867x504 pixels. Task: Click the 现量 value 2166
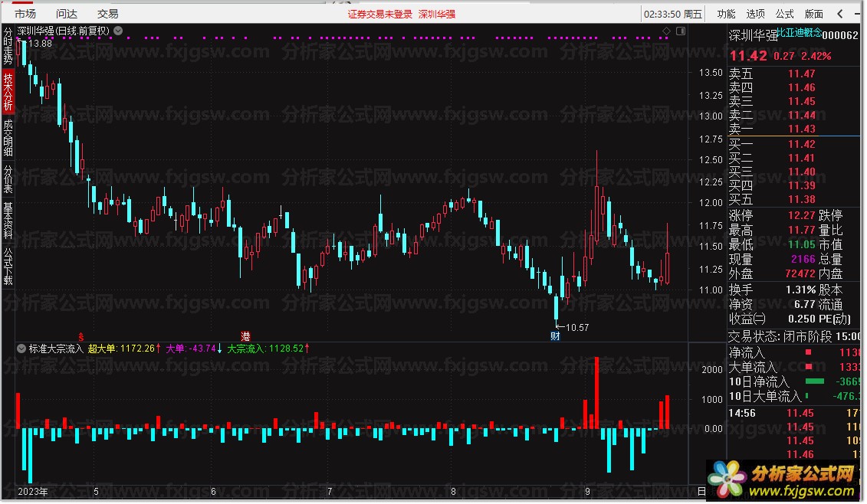[803, 259]
